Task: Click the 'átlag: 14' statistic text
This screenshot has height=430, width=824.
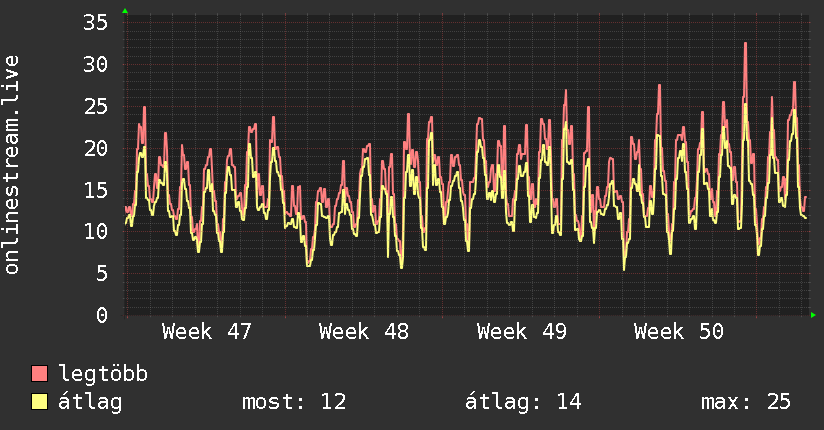Action: (x=523, y=402)
